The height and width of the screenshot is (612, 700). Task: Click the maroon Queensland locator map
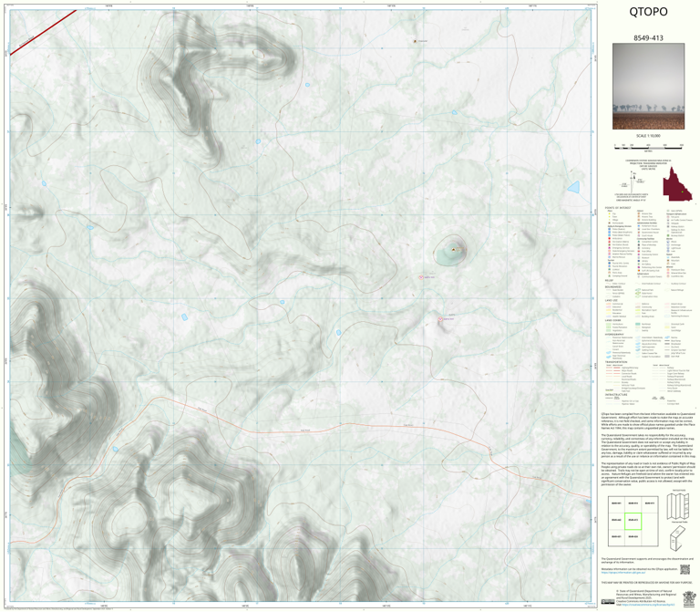[x=677, y=184]
